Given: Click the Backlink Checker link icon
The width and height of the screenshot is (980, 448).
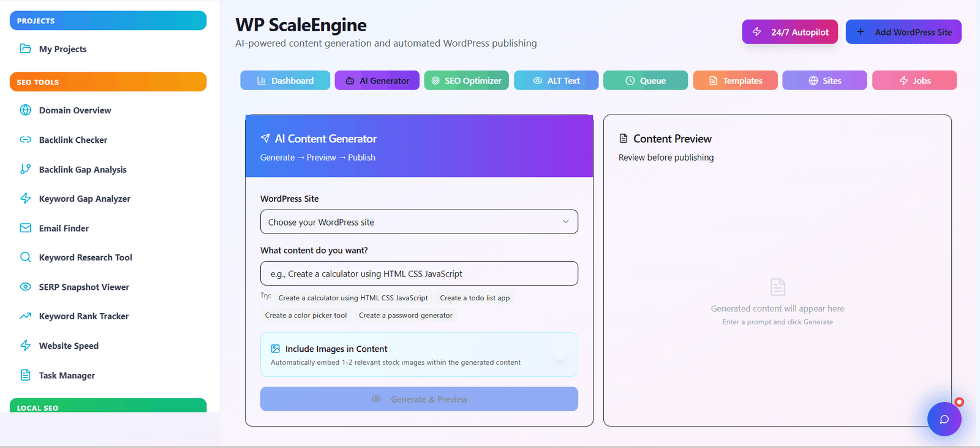Looking at the screenshot, I should 25,139.
